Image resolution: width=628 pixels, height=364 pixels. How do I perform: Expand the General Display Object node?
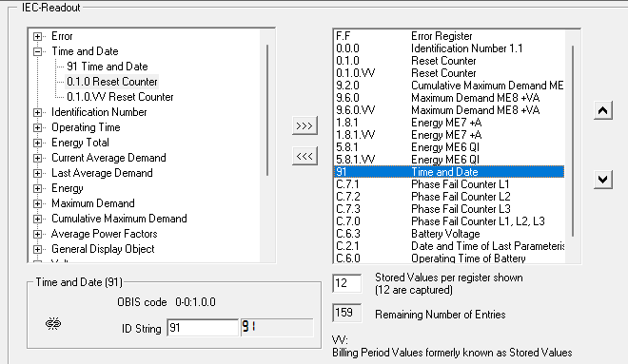(37, 249)
